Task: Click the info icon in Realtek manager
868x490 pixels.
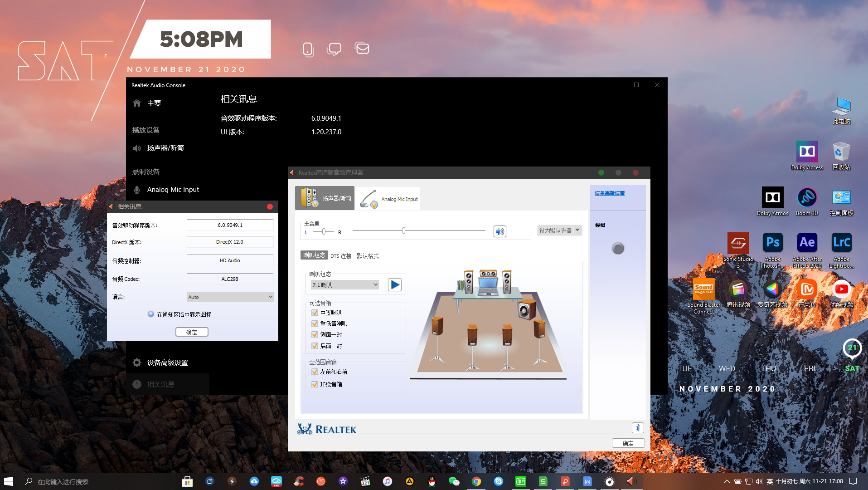Action: tap(638, 428)
